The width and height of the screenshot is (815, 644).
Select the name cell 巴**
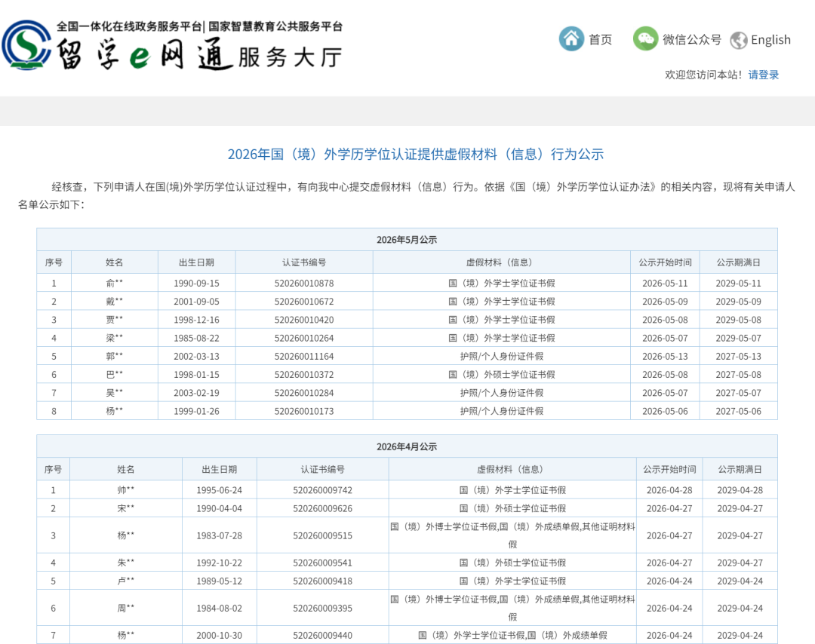(115, 375)
